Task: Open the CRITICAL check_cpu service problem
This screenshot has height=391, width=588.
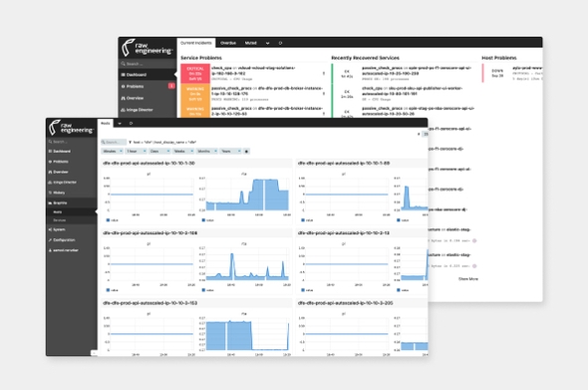Action: (x=253, y=73)
